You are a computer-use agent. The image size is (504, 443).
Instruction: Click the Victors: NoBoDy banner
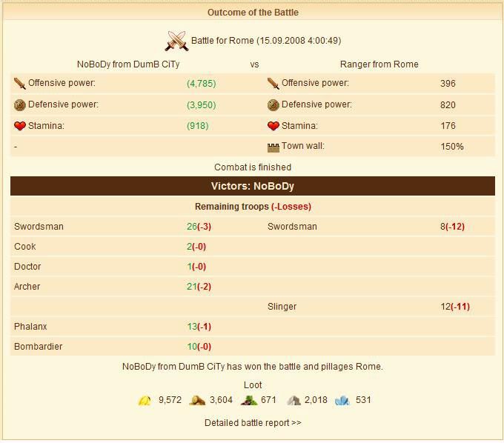253,186
